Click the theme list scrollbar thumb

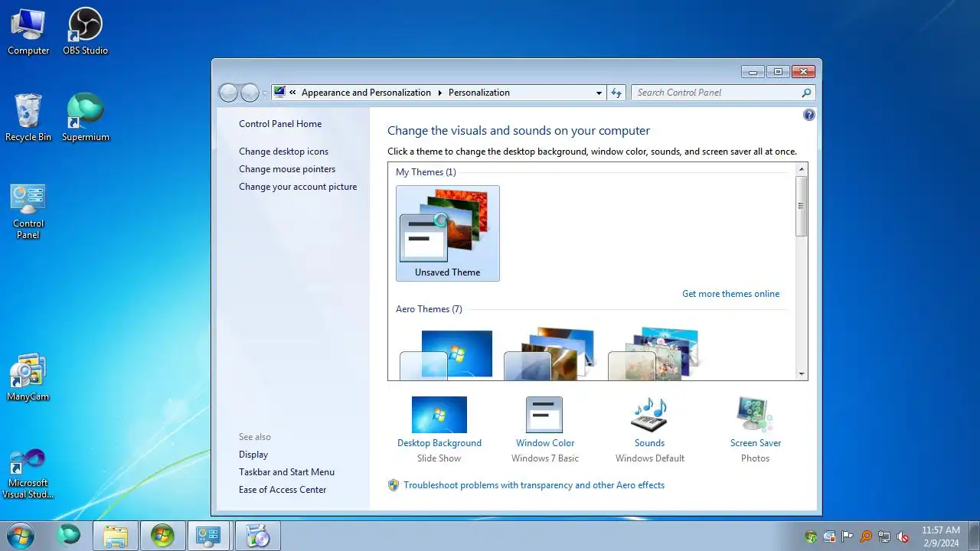pyautogui.click(x=802, y=206)
